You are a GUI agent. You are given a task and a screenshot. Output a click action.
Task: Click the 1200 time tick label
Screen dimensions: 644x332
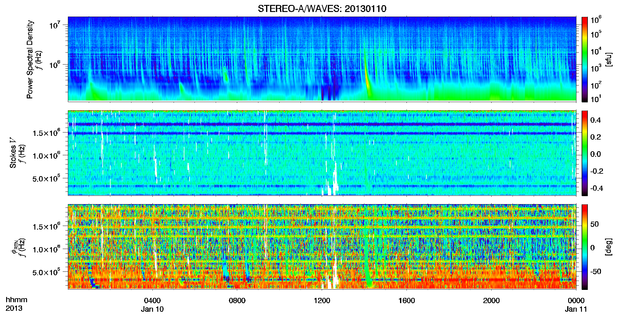pyautogui.click(x=322, y=301)
